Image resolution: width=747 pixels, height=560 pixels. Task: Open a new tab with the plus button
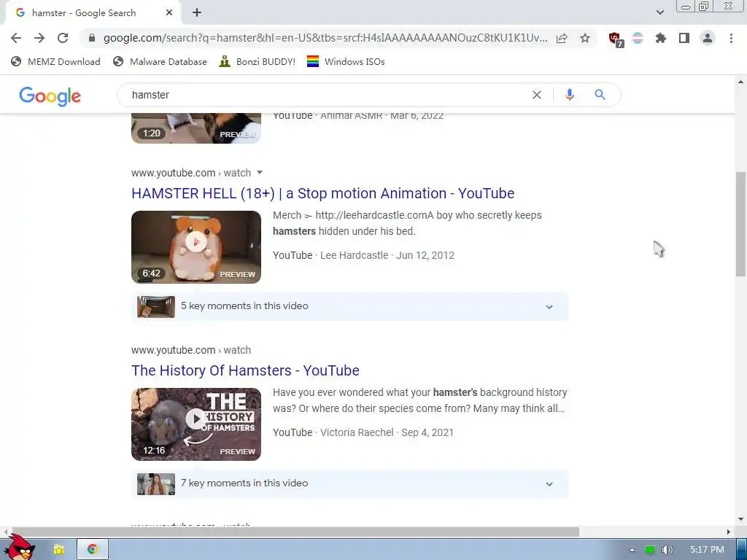tap(197, 13)
